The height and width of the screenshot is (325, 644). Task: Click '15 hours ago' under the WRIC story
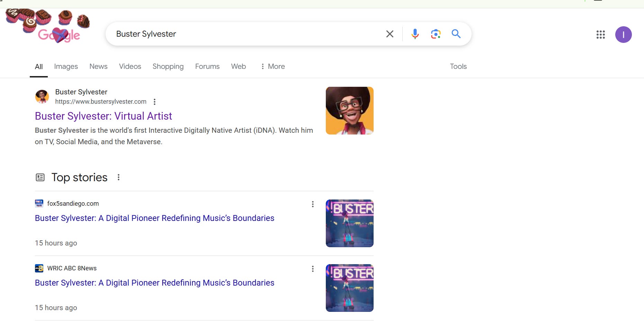pos(56,308)
